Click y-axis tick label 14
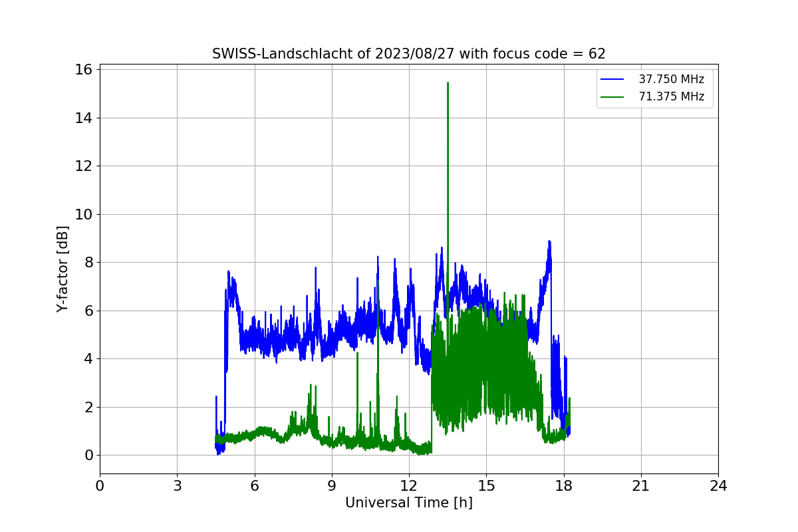The width and height of the screenshot is (798, 532). click(84, 118)
